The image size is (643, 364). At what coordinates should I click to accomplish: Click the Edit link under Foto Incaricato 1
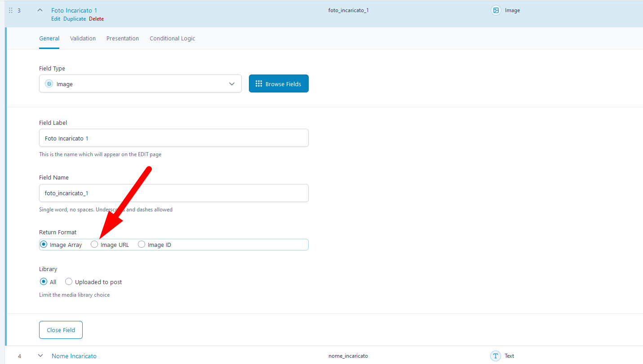[x=56, y=19]
